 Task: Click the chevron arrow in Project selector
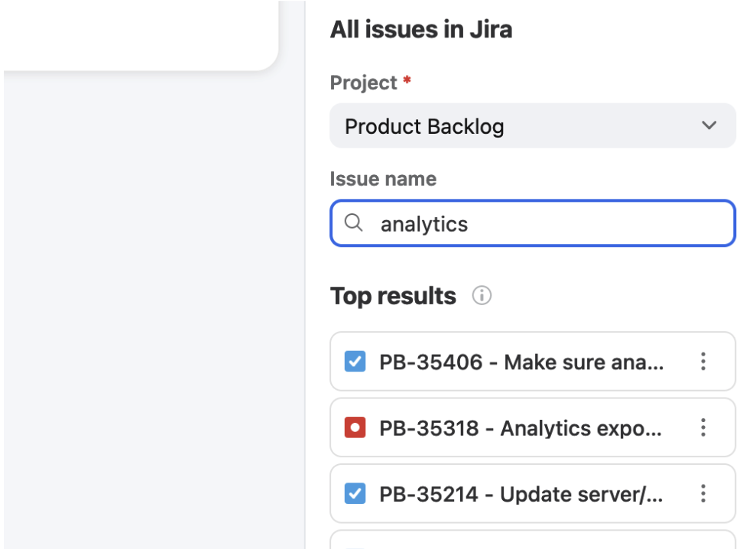[x=709, y=125]
